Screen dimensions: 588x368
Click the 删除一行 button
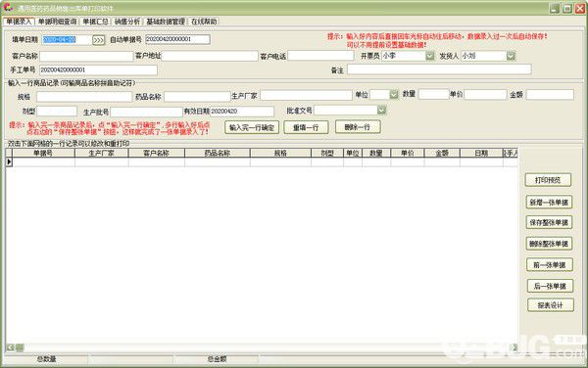[x=358, y=127]
